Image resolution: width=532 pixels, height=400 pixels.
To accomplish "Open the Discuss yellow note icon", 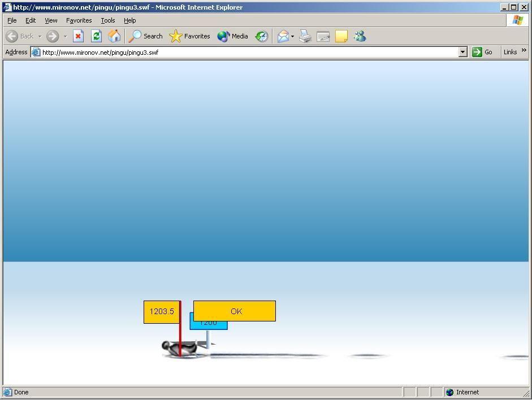I will pyautogui.click(x=341, y=36).
